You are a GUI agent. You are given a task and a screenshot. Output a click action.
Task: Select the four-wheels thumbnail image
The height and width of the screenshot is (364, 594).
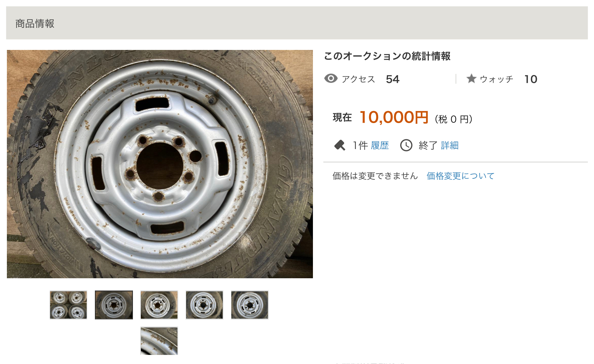pyautogui.click(x=68, y=305)
